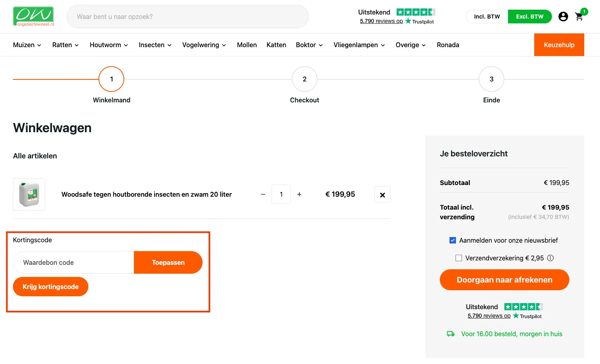Open the ongediertewinkel.nl homepage via the logo
600x364 pixels.
coord(33,16)
